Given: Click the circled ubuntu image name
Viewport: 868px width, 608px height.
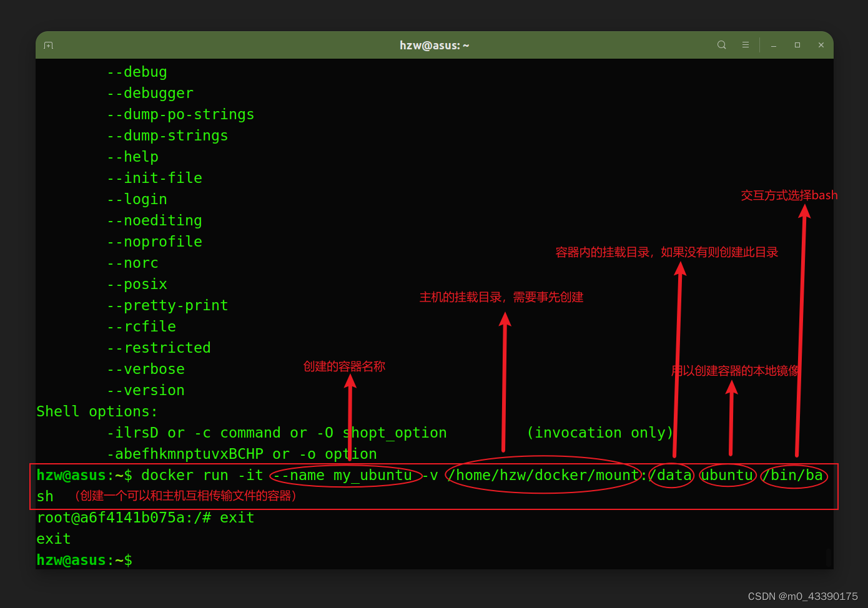Looking at the screenshot, I should tap(726, 475).
